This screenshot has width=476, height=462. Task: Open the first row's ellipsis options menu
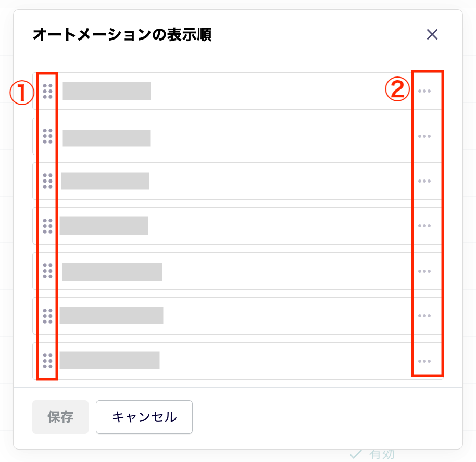point(425,91)
